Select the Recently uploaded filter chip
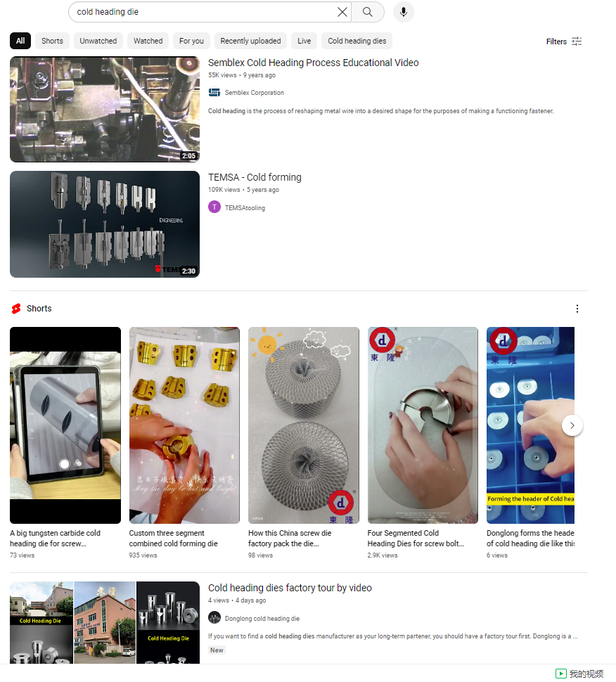This screenshot has height=682, width=616. coord(250,41)
